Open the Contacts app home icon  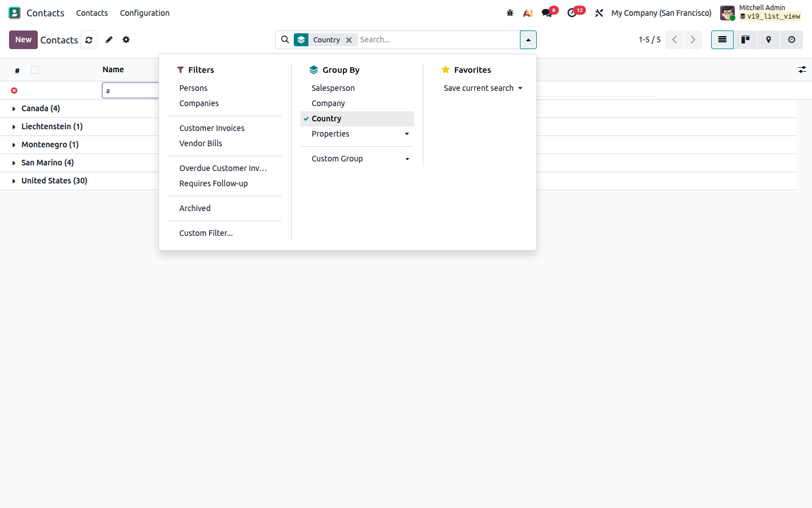click(x=15, y=12)
